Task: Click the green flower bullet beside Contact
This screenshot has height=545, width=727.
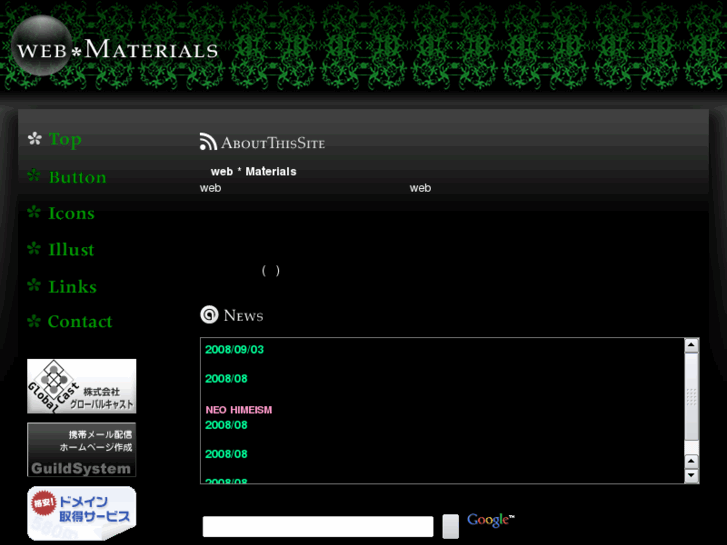Action: 34,321
